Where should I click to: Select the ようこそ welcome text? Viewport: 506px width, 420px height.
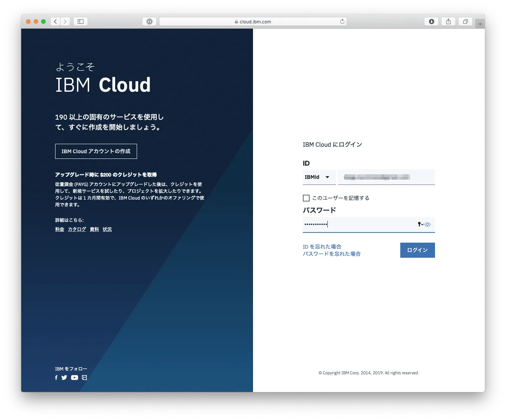click(75, 67)
